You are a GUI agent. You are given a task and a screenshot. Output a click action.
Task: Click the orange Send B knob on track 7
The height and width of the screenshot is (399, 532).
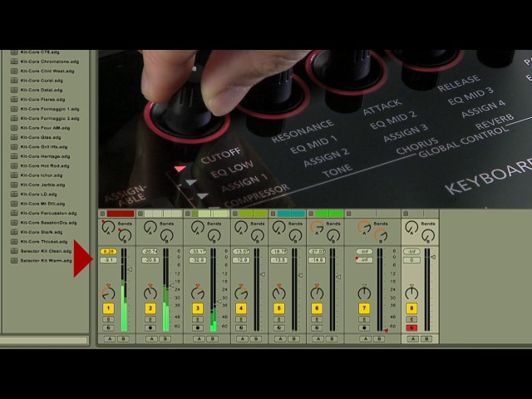coord(381,235)
